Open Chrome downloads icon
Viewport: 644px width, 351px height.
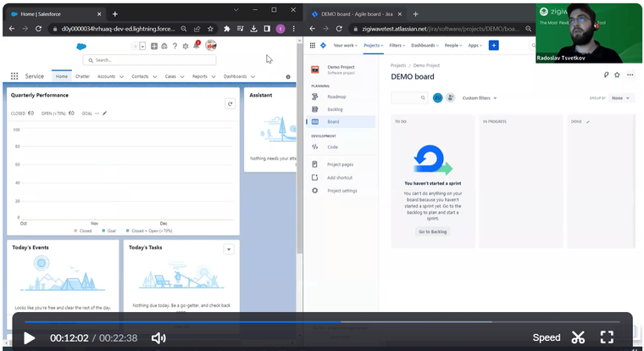coord(254,29)
